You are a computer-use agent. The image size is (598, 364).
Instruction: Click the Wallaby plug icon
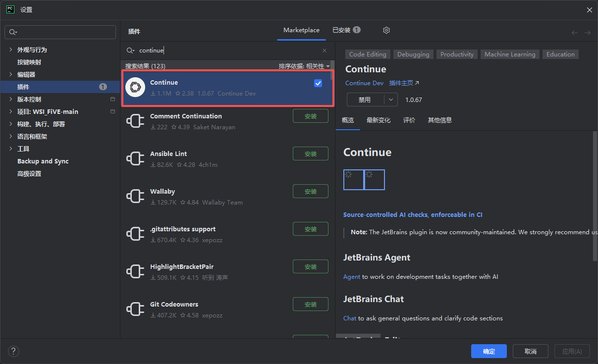(x=135, y=197)
